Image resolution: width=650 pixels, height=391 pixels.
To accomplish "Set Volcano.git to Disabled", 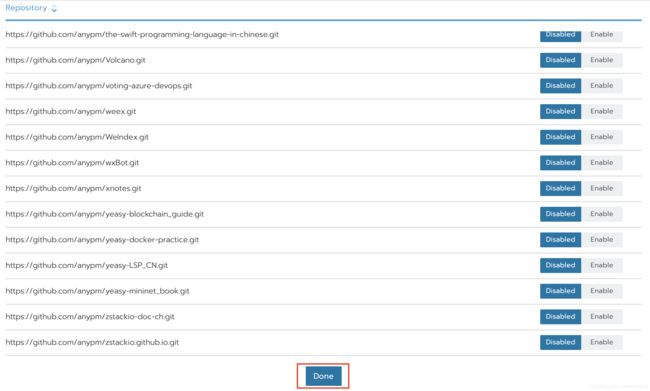I will (560, 60).
